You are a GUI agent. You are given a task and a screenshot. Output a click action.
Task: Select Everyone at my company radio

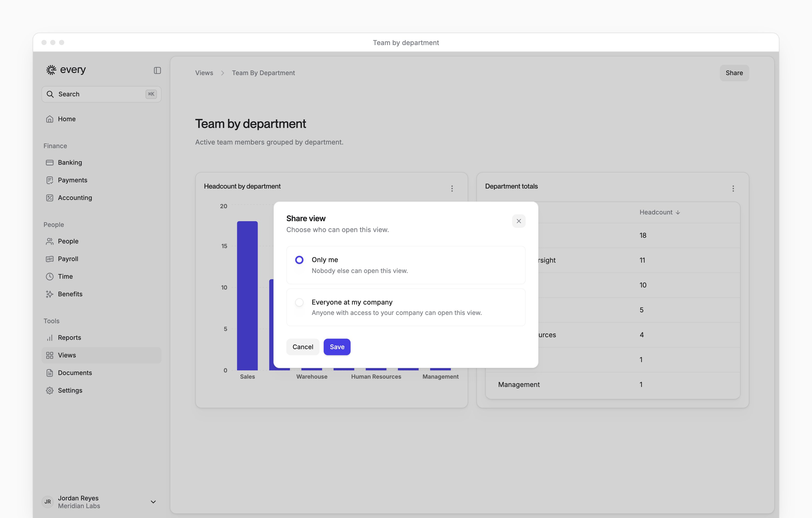pyautogui.click(x=299, y=302)
